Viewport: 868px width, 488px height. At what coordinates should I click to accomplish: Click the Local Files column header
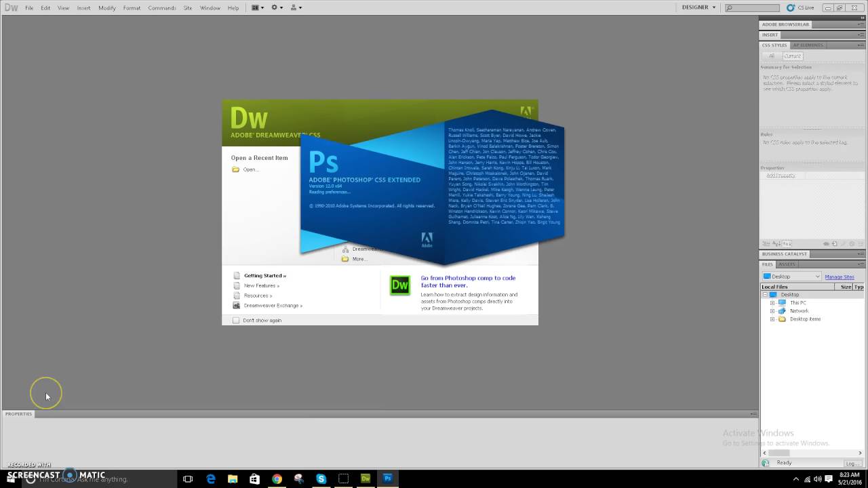[x=797, y=287]
